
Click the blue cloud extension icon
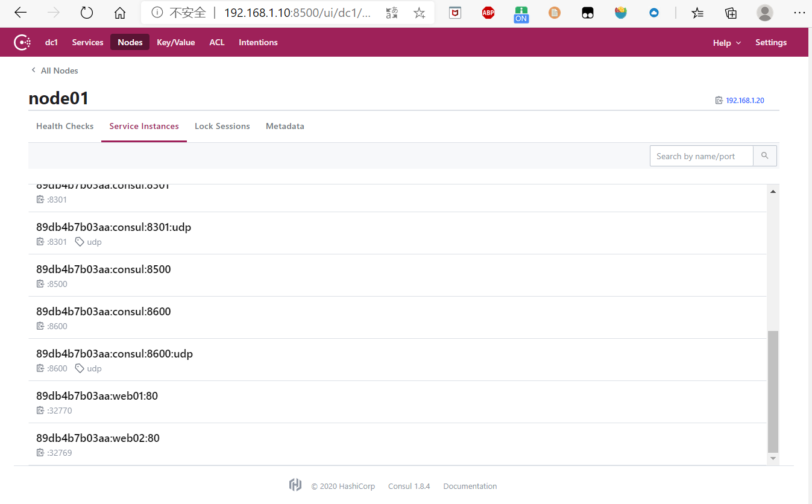tap(654, 13)
